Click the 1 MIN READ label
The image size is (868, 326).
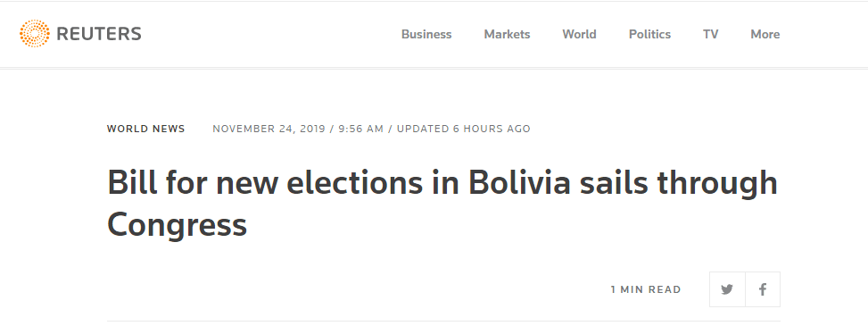click(646, 290)
